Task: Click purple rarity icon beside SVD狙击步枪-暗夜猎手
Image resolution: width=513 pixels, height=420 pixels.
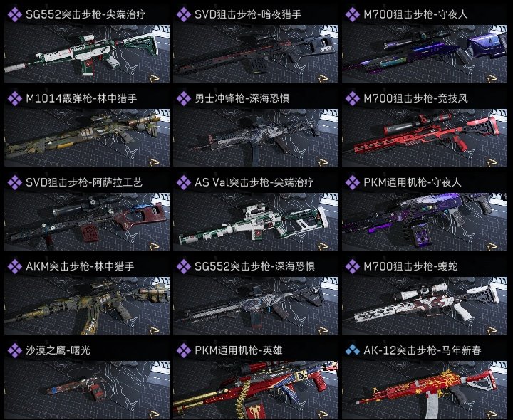Action: pos(184,15)
